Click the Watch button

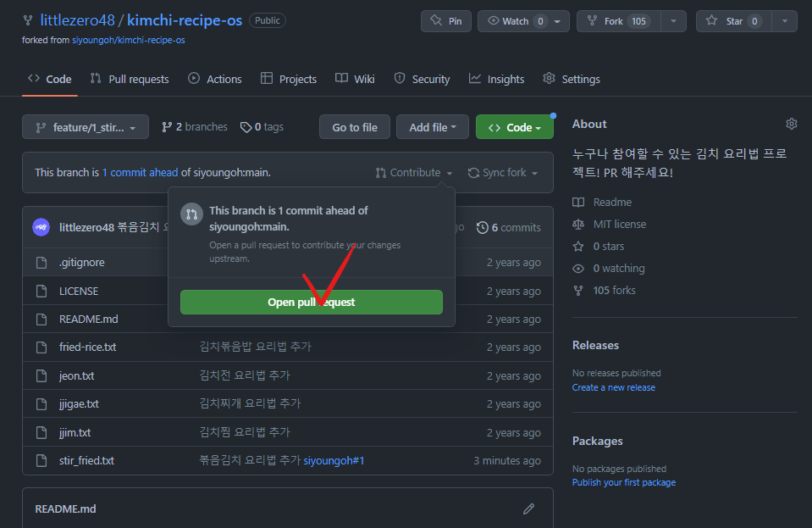coord(516,21)
